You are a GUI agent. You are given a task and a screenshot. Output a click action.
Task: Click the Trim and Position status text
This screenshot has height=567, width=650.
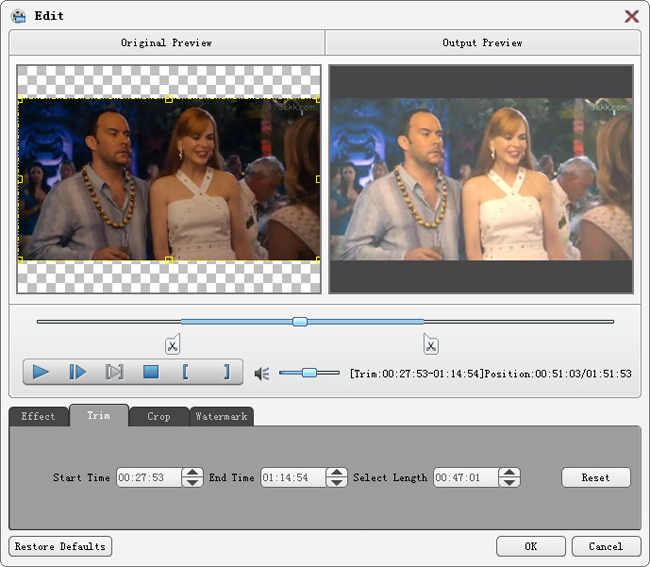[x=491, y=374]
